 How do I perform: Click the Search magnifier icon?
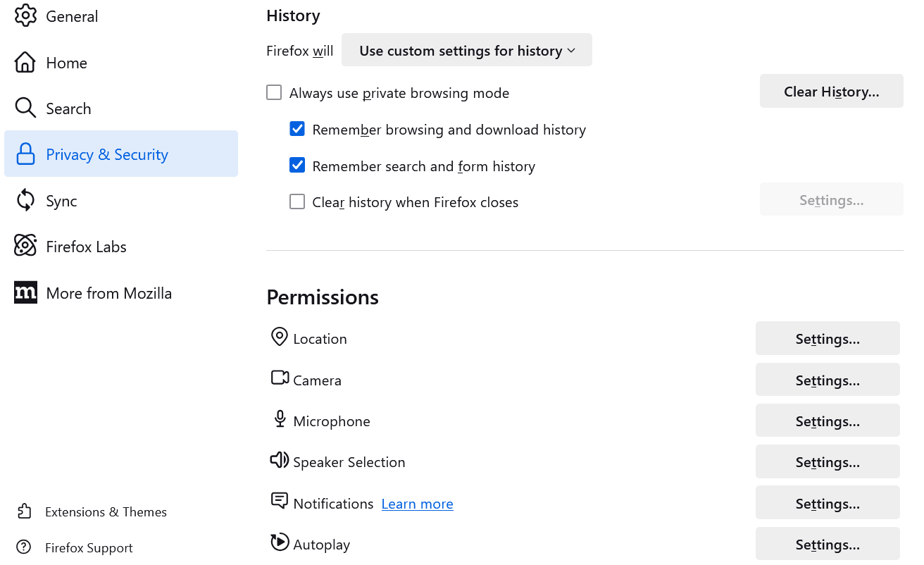(25, 108)
